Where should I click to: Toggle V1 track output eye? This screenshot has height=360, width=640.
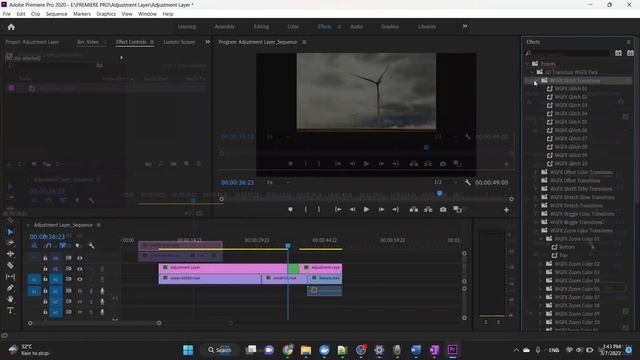(80, 280)
